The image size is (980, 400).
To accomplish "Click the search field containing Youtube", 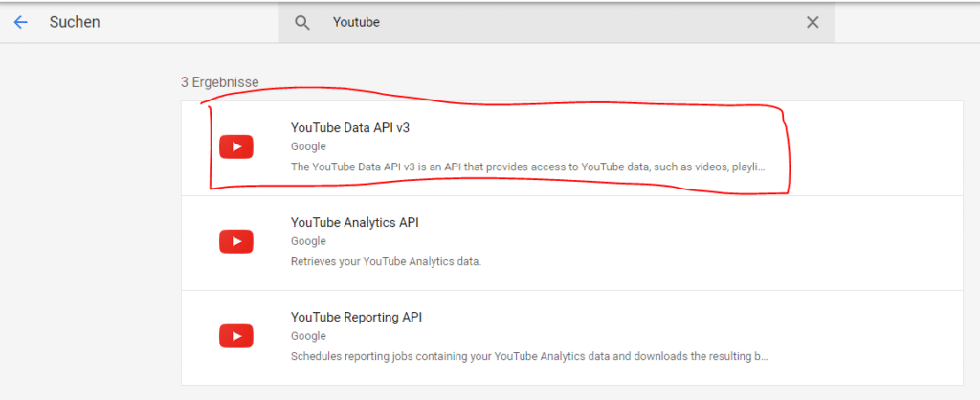I will point(556,23).
